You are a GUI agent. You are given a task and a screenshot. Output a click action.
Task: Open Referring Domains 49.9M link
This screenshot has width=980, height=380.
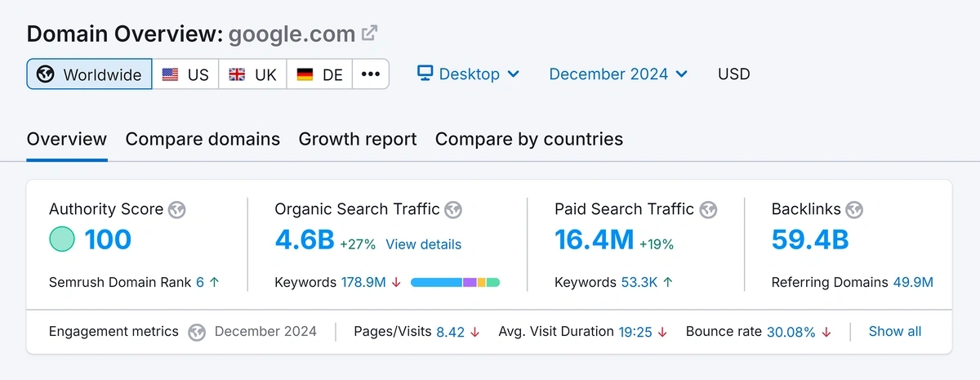913,282
